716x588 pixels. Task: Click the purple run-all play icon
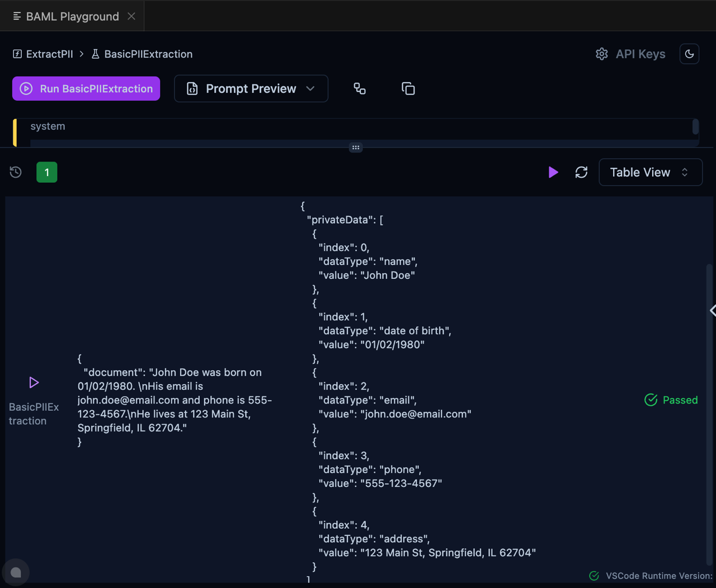coord(553,172)
